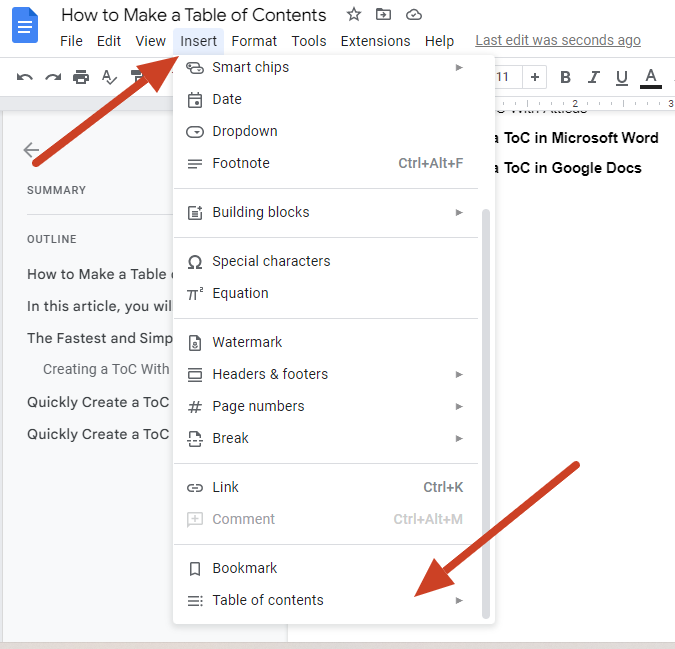Toggle bold formatting
This screenshot has height=649, width=675.
pos(565,77)
